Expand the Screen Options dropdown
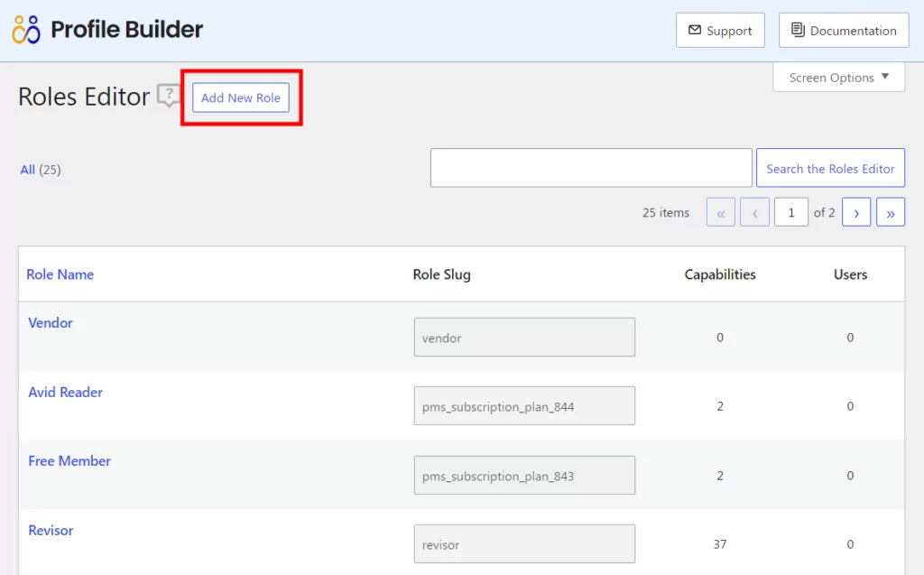The height and width of the screenshot is (575, 924). pos(838,78)
